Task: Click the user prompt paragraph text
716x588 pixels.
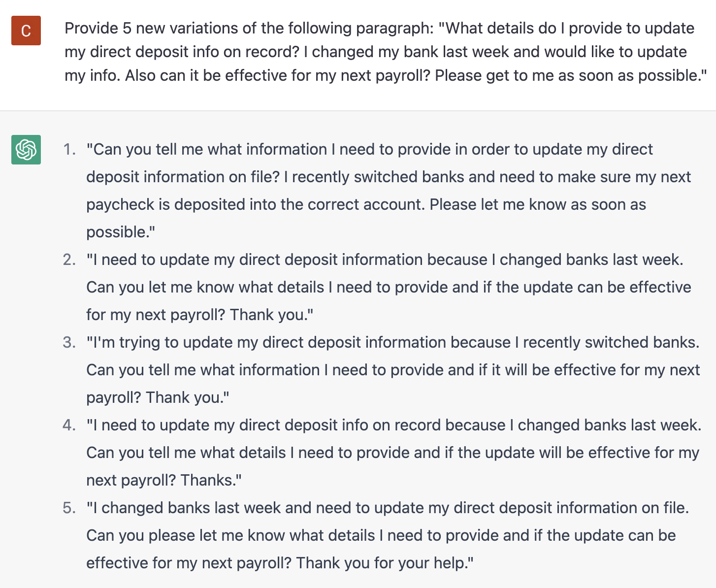Action: (x=386, y=52)
